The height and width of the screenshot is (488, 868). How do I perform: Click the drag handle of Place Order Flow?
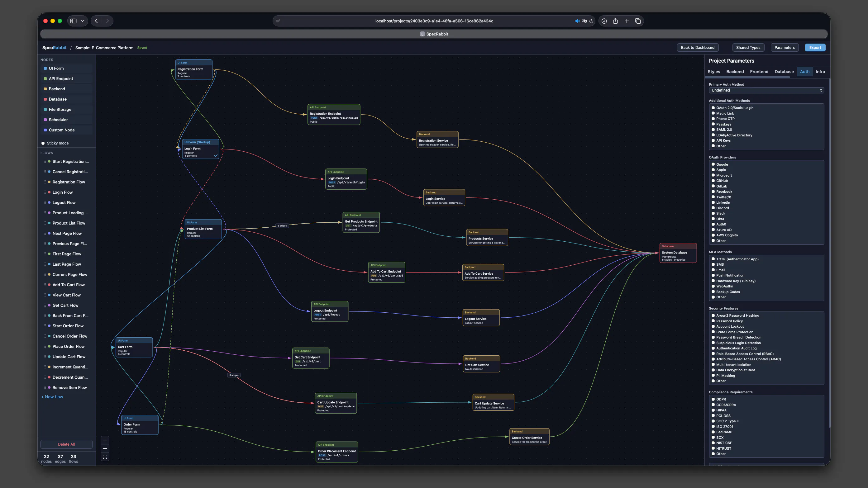coord(45,347)
